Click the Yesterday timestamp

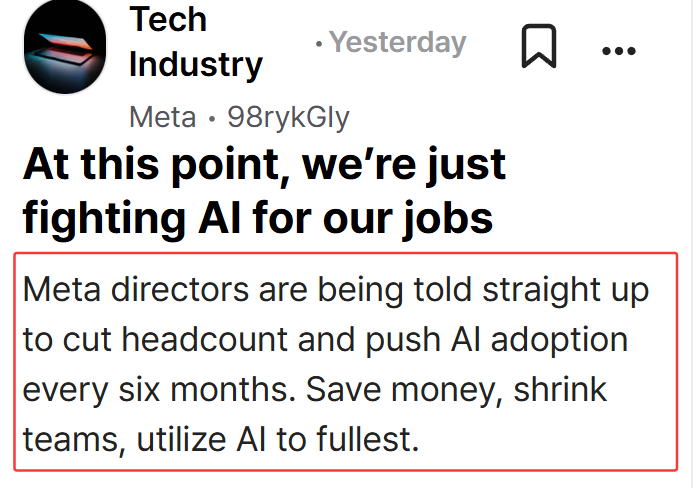click(x=398, y=42)
